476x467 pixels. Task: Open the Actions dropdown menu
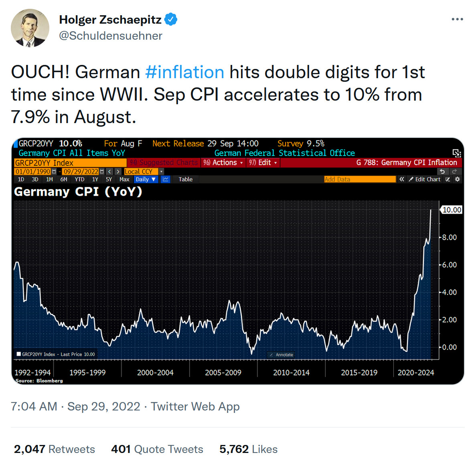point(223,163)
